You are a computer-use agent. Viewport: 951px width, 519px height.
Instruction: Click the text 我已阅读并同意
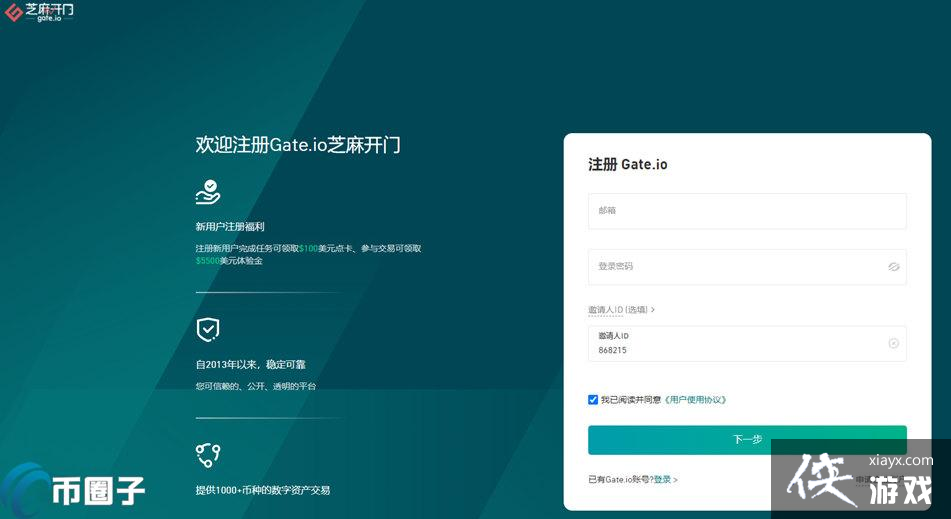[x=631, y=400]
